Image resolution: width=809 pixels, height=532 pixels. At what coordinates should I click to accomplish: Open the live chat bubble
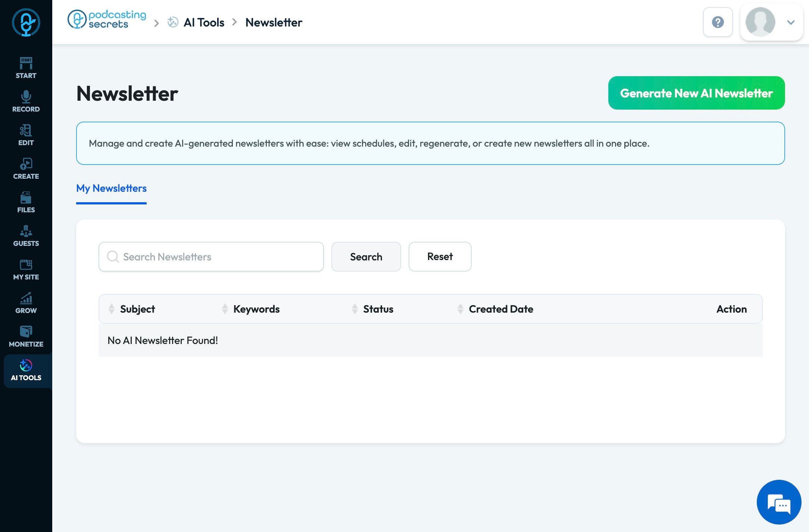(779, 502)
